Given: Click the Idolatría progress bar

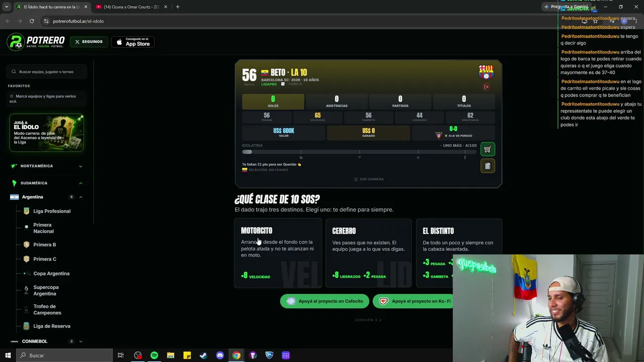Looking at the screenshot, I should pos(359,152).
